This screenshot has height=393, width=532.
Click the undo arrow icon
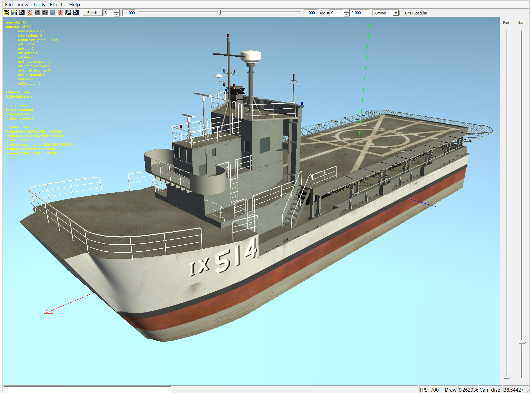tap(37, 13)
